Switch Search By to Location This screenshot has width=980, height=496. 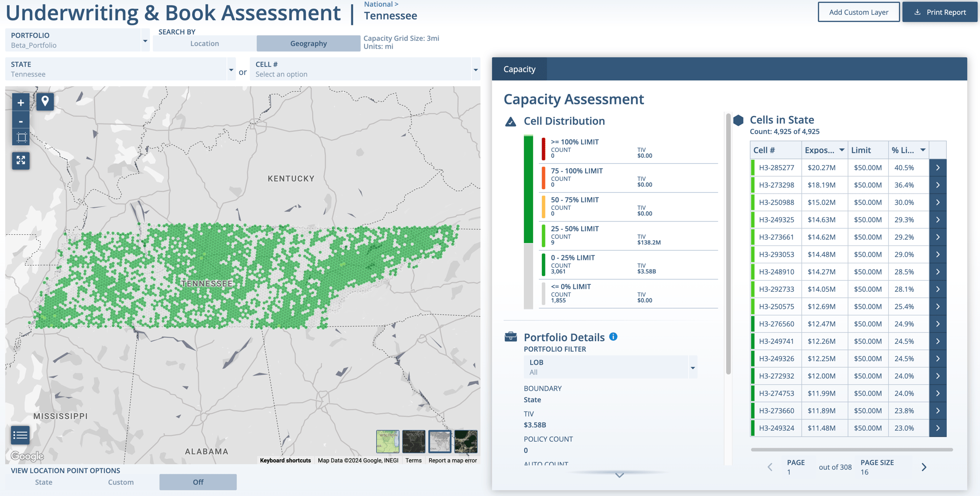click(204, 44)
